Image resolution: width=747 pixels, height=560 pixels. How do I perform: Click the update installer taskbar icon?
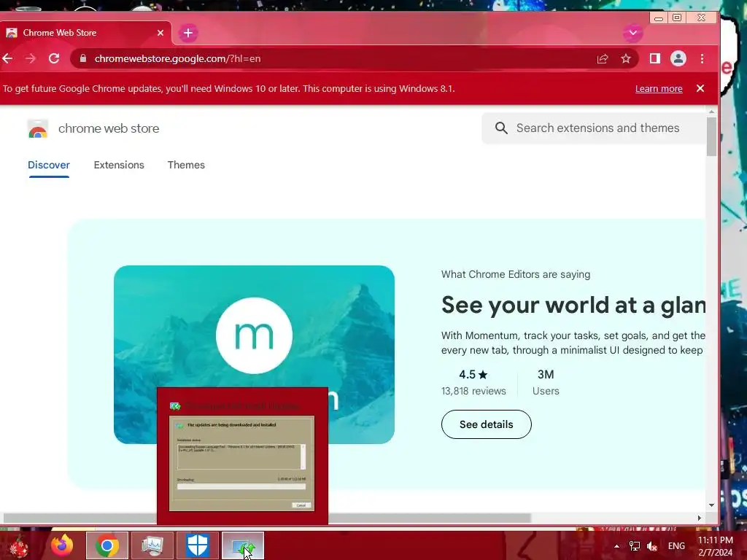point(243,545)
